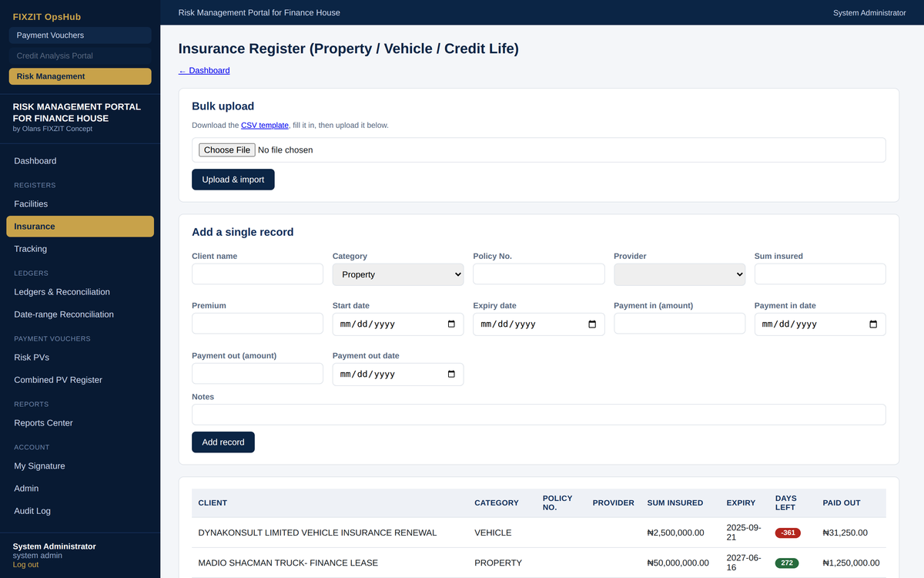Click the Payment in date input
Screen dimensions: 924x578
pyautogui.click(x=820, y=324)
